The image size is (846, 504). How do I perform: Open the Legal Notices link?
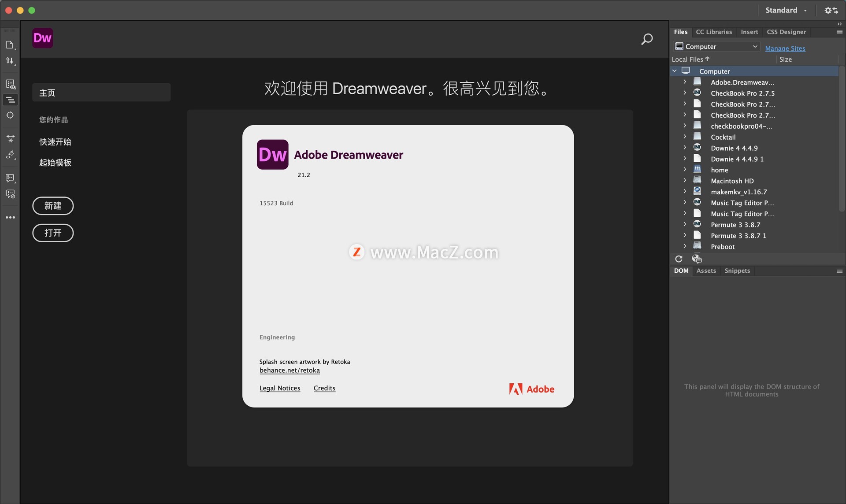(x=280, y=388)
